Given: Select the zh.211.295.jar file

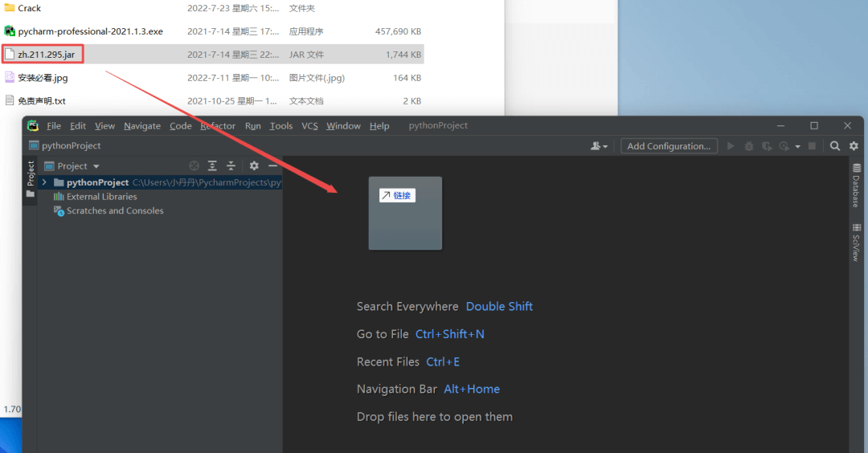Looking at the screenshot, I should point(51,55).
